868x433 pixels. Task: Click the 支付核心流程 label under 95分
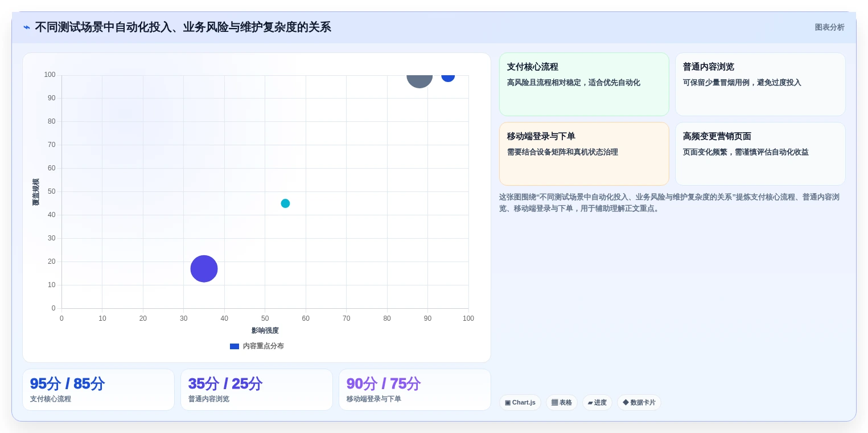click(51, 399)
